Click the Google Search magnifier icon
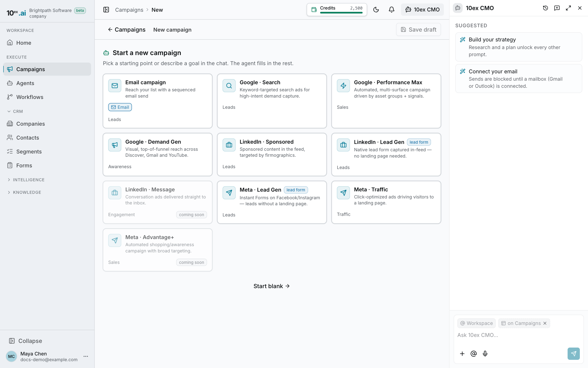588x368 pixels. pos(229,86)
